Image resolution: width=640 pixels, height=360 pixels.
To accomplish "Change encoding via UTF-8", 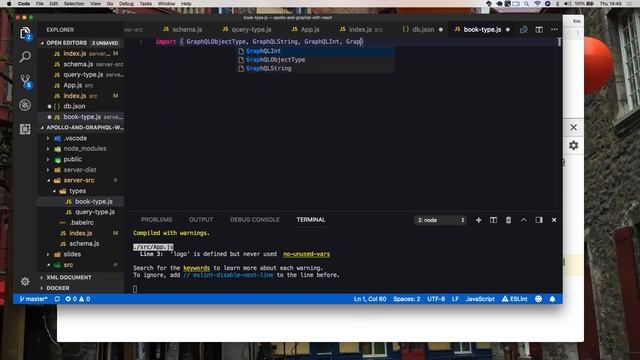I will coord(436,299).
